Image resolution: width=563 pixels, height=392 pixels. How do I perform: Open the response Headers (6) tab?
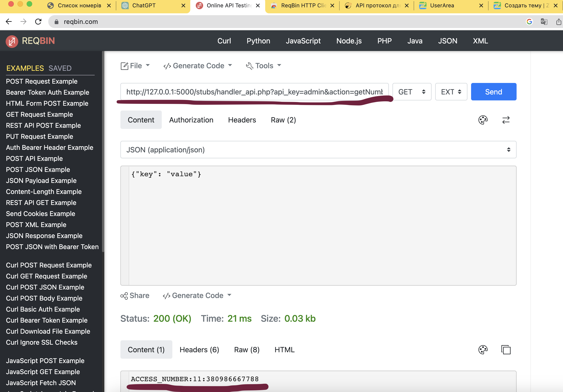pyautogui.click(x=199, y=349)
